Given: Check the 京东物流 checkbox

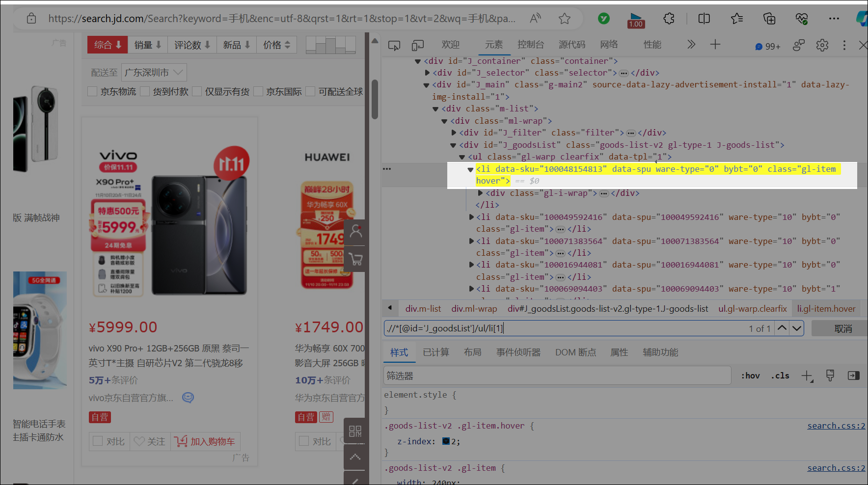Looking at the screenshot, I should tap(92, 91).
